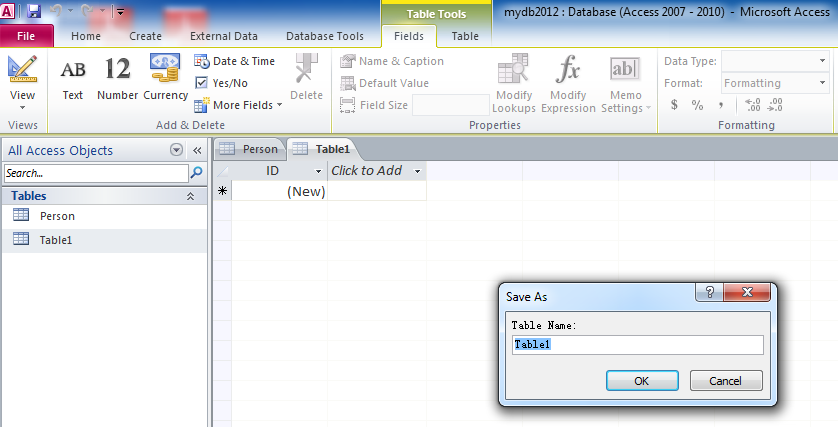Add a Number field from ribbon

pyautogui.click(x=117, y=78)
